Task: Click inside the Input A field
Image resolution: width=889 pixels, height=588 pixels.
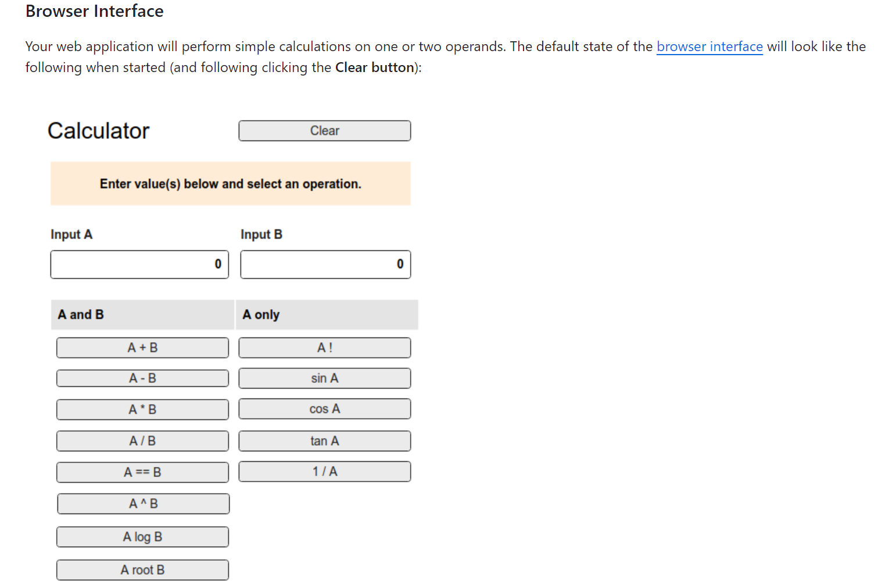Action: 139,264
